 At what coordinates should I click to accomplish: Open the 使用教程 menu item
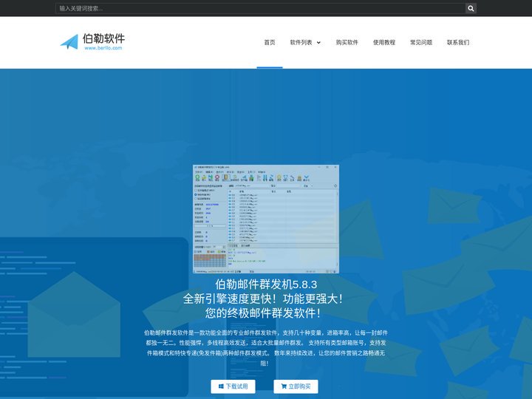coord(384,42)
